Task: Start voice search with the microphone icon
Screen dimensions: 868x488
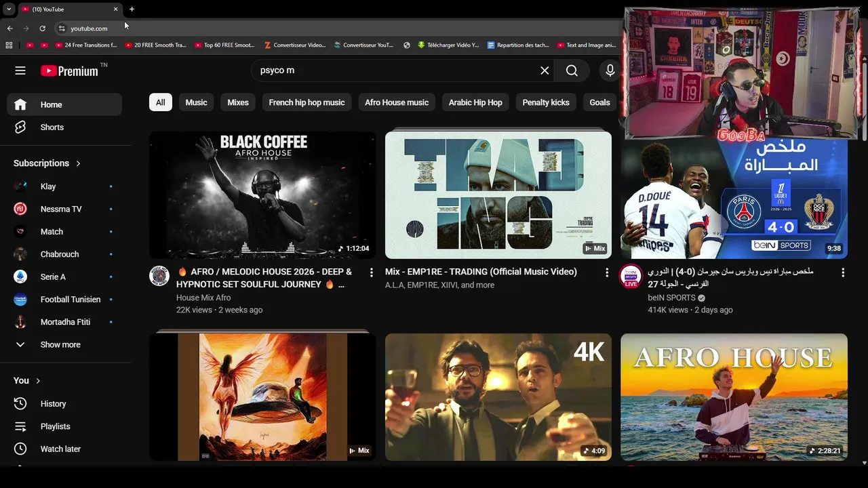Action: tap(610, 70)
